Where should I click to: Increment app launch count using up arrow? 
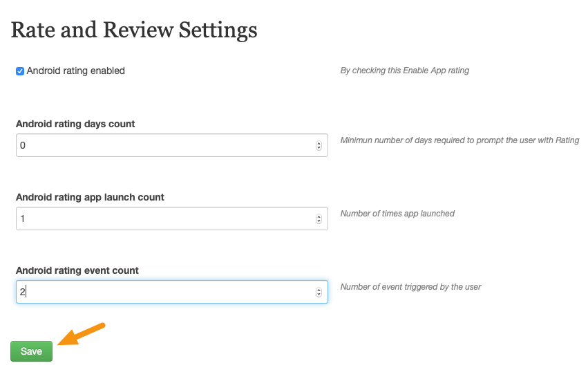pyautogui.click(x=319, y=216)
